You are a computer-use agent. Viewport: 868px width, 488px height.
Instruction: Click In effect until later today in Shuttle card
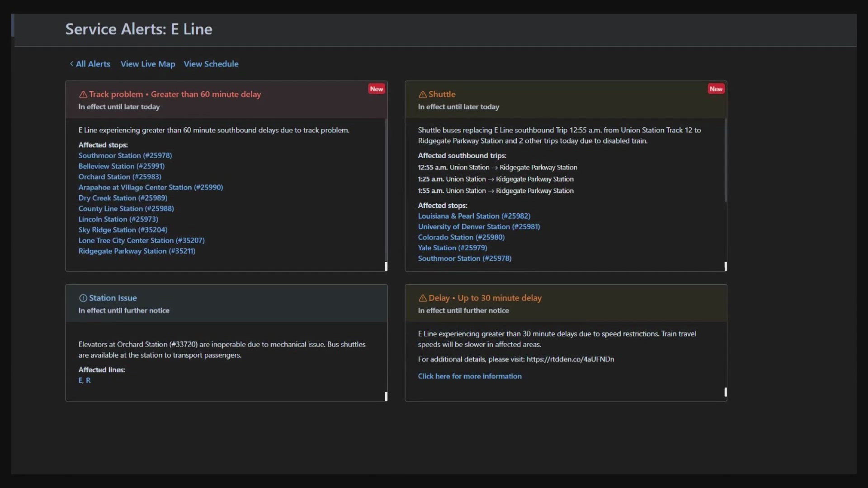(x=458, y=107)
